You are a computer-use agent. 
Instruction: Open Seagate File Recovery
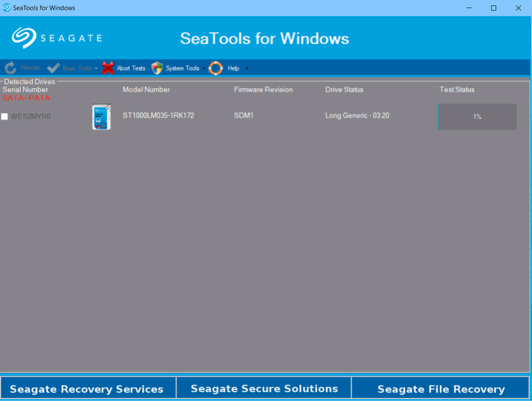tap(441, 387)
